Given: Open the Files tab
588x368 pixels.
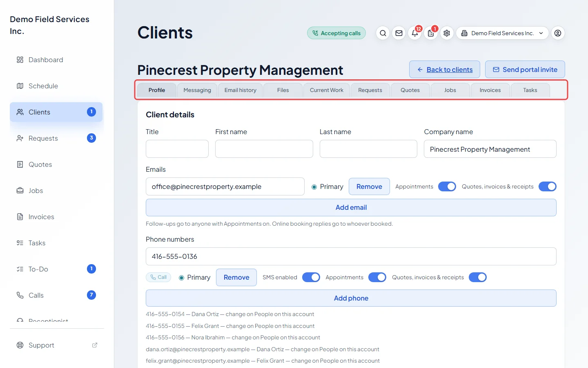Looking at the screenshot, I should pos(283,90).
